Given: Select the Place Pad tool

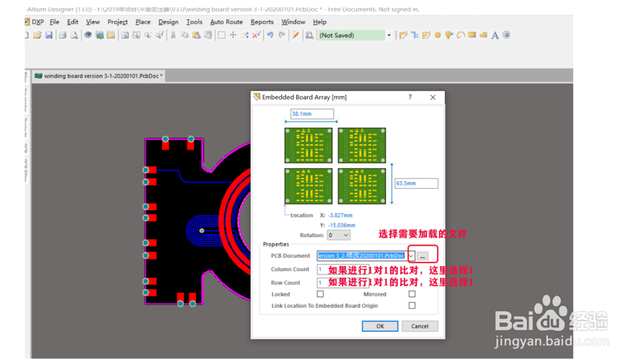Looking at the screenshot, I should click(438, 35).
